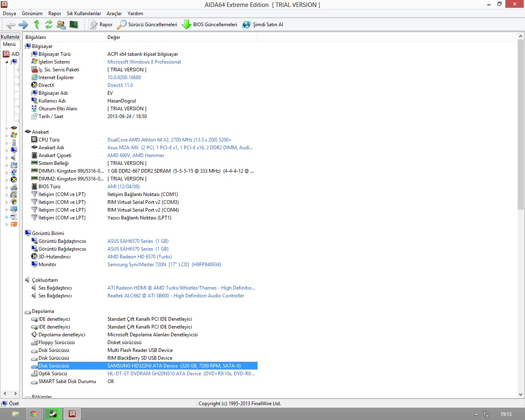Screen dimensions: 525x420
Task: Select the printer devices icon in the tree
Action: (x=14, y=187)
